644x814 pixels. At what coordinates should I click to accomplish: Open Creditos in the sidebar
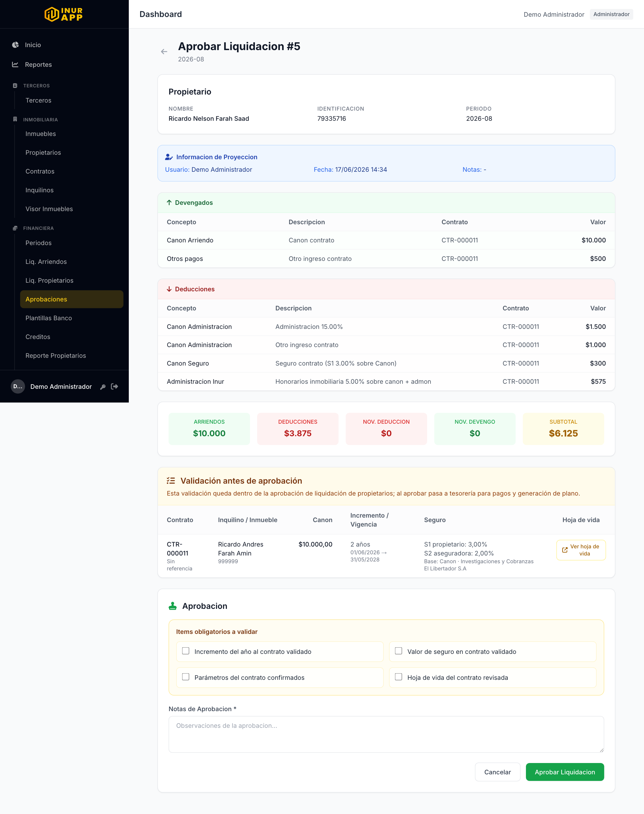pos(72,337)
